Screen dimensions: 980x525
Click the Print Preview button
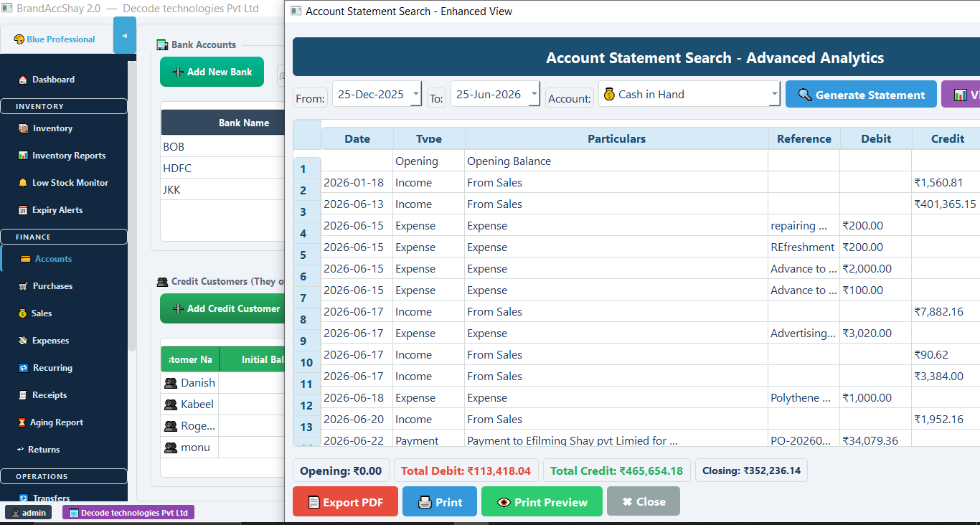[540, 502]
